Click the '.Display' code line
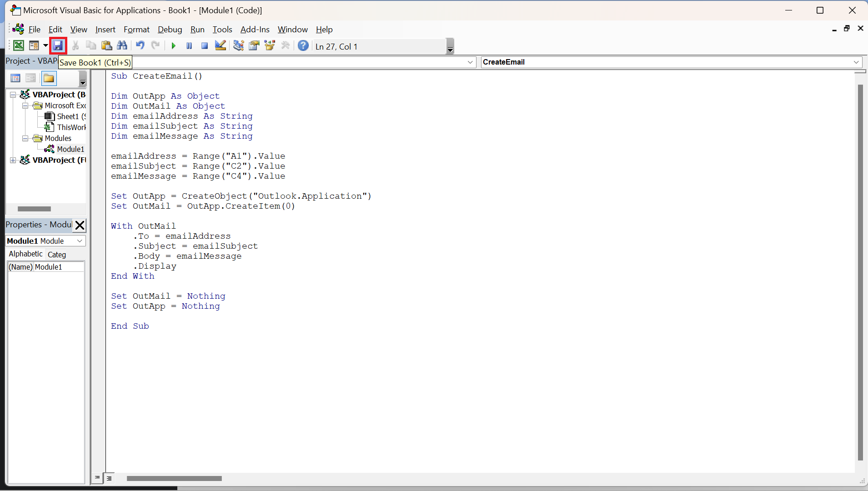 (x=155, y=266)
